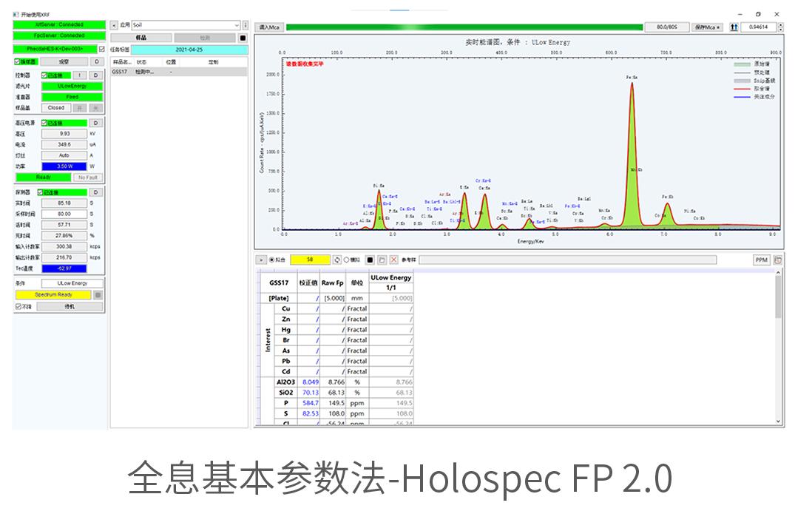This screenshot has width=812, height=511.
Task: Click the 保存Mca button
Action: [x=708, y=27]
